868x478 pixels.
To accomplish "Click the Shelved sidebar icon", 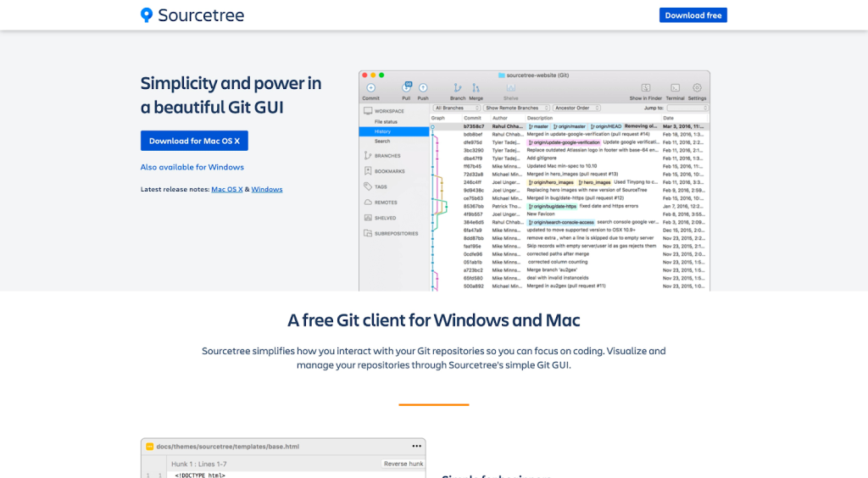I will click(368, 218).
